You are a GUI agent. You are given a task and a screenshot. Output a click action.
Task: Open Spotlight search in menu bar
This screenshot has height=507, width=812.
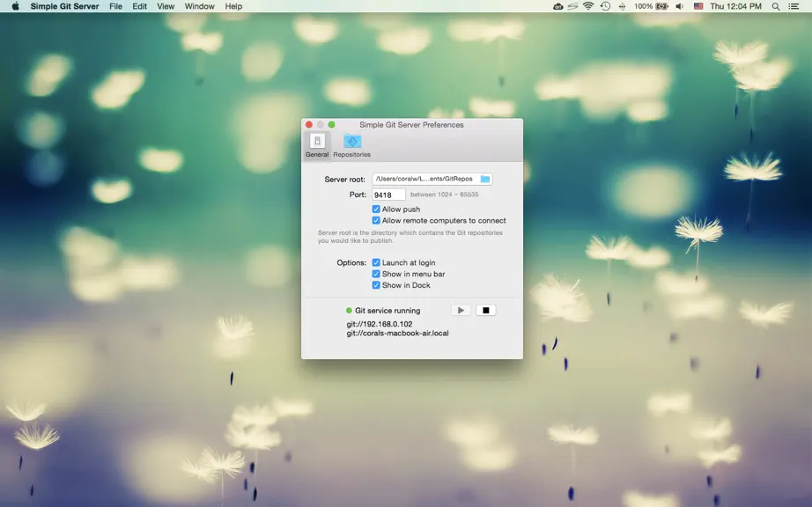776,6
